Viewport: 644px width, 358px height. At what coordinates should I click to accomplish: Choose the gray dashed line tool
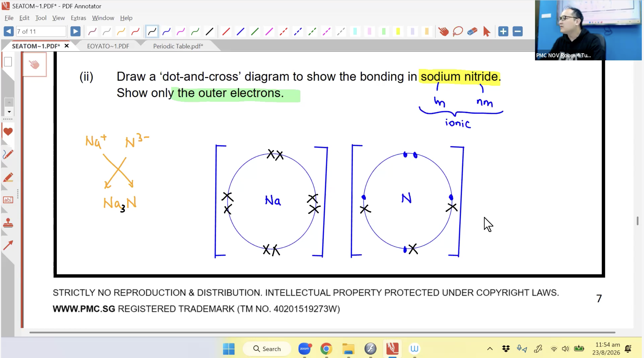[x=341, y=32]
